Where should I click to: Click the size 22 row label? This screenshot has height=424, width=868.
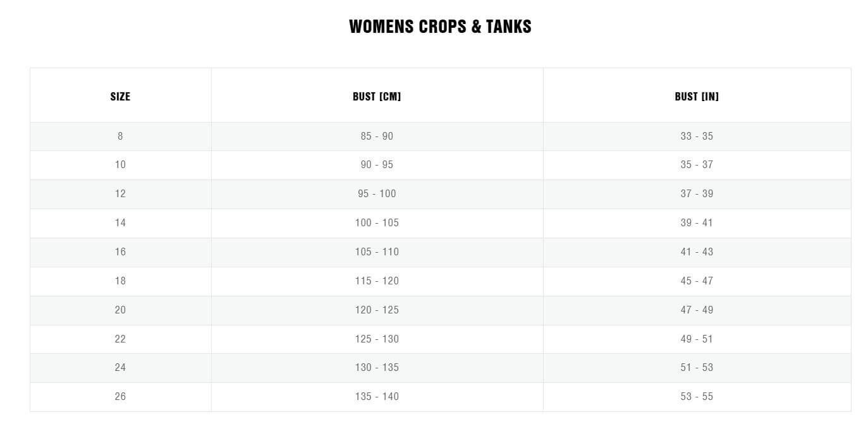point(120,339)
